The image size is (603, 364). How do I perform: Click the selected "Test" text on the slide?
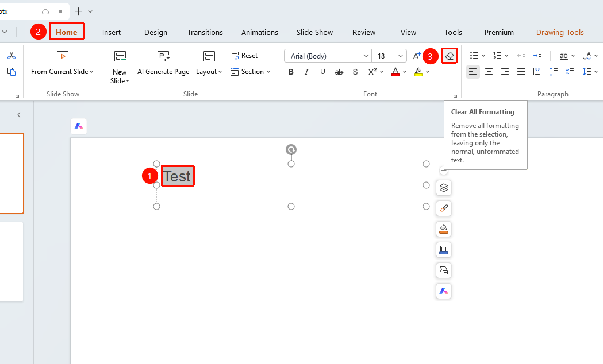(177, 176)
